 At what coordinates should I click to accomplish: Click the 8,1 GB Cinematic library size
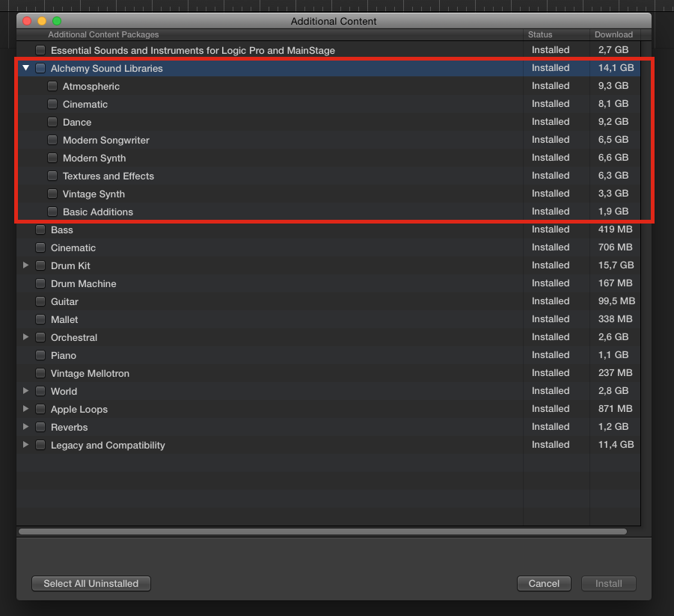pyautogui.click(x=613, y=103)
